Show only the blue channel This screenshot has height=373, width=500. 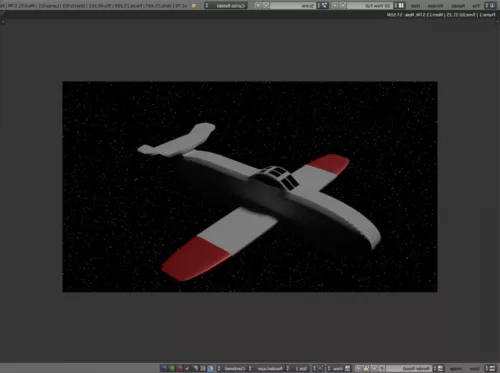164,368
